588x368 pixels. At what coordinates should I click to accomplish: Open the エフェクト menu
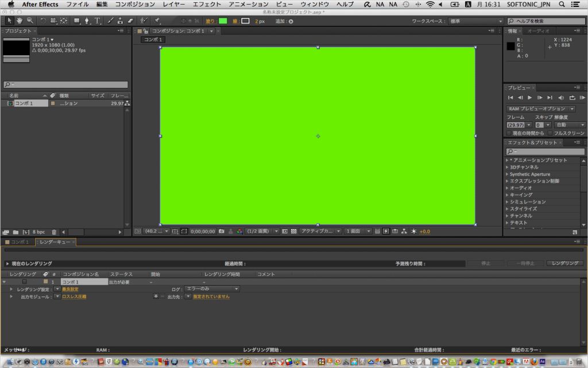207,4
